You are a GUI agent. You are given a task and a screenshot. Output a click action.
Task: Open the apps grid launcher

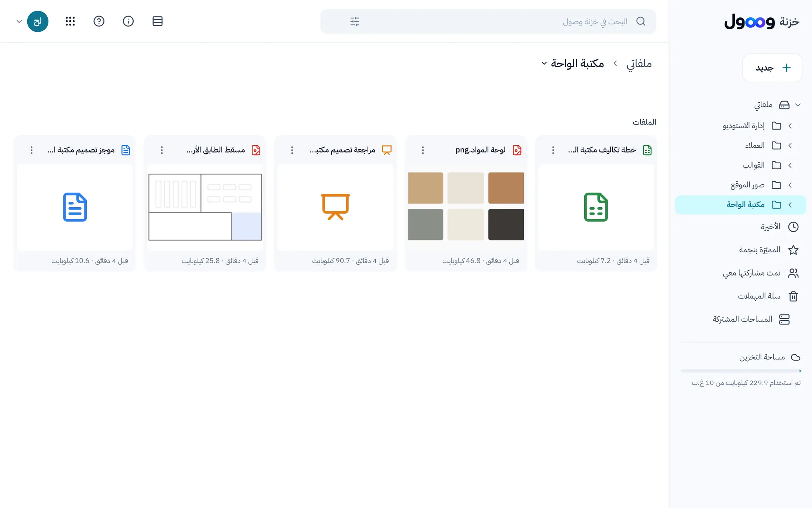click(x=70, y=21)
